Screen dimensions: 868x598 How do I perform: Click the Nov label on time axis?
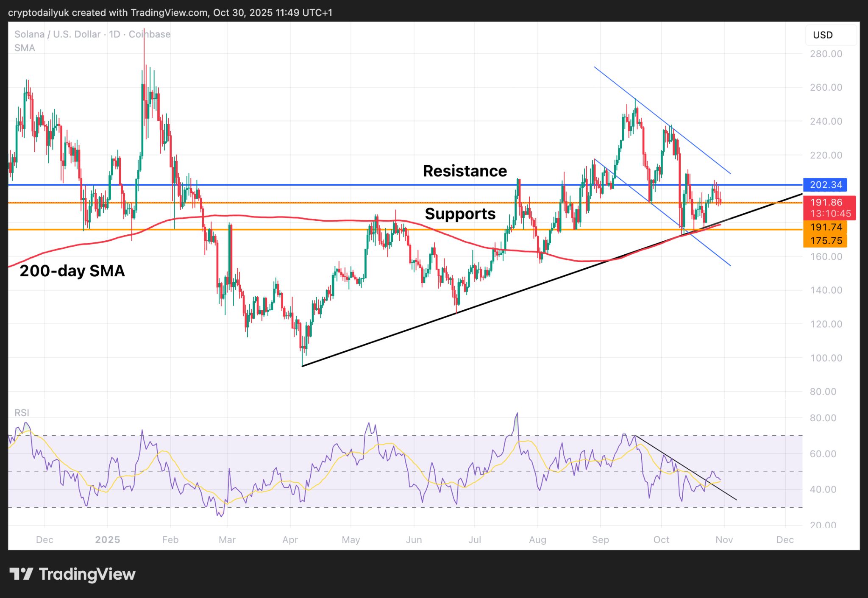(x=724, y=540)
